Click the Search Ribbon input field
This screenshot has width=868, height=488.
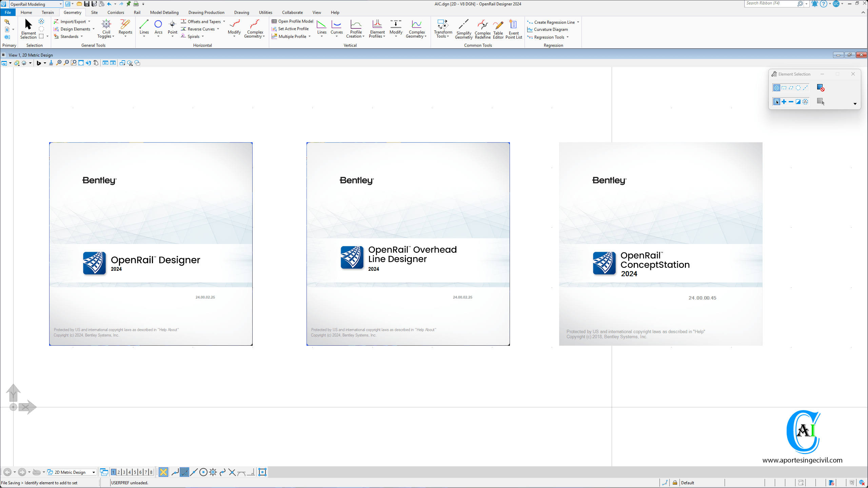point(770,3)
